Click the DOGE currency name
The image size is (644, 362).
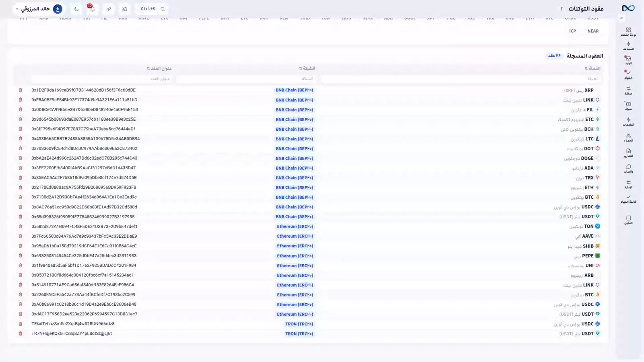(587, 158)
